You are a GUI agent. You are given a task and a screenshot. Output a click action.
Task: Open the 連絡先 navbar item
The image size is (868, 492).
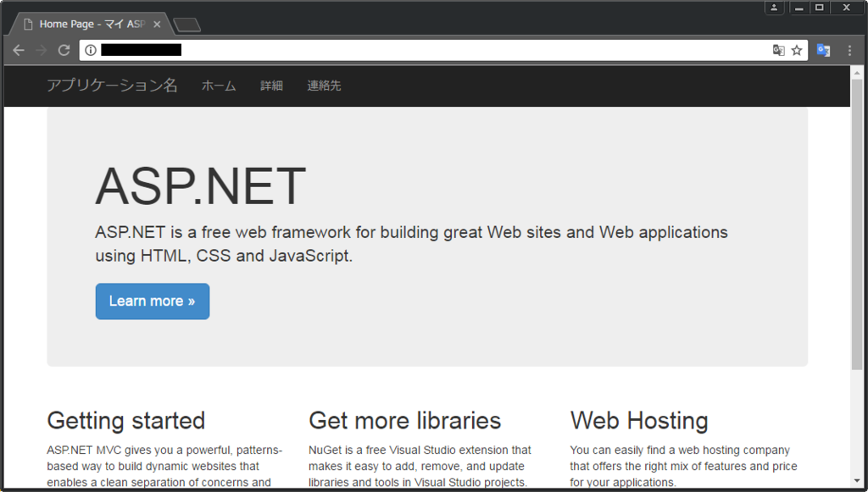coord(324,86)
